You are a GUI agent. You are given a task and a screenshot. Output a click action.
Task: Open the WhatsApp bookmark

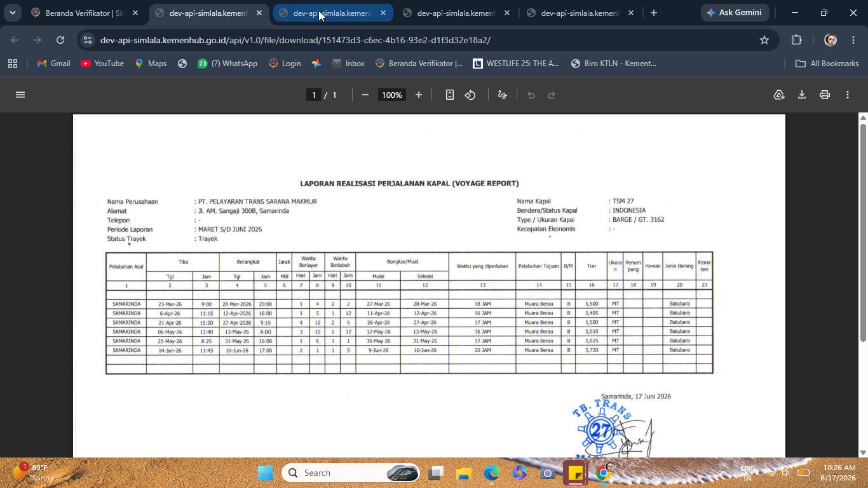[x=227, y=64]
